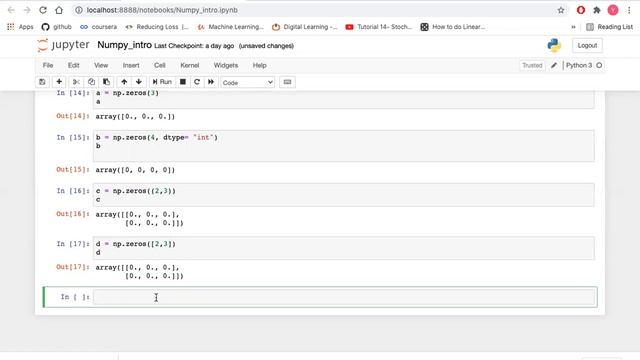Open the Kernel menu
This screenshot has width=640, height=360.
190,65
